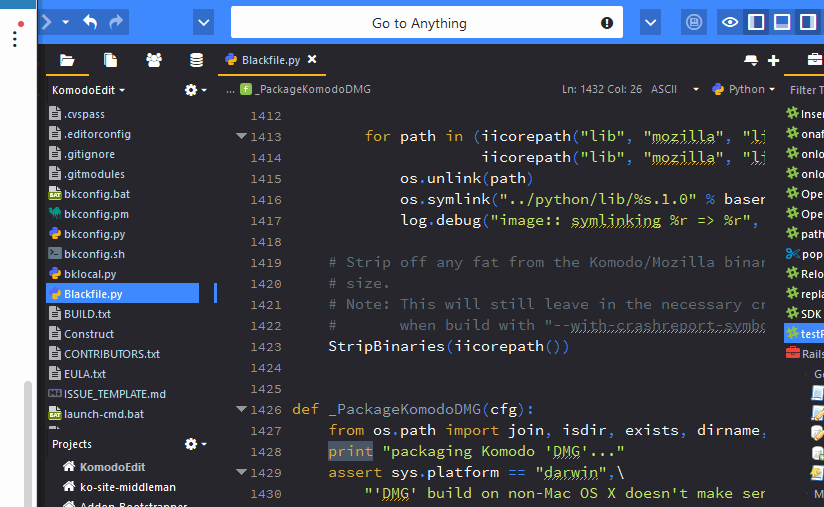Open the three-dot menu at left edge
The image size is (824, 507).
click(15, 38)
